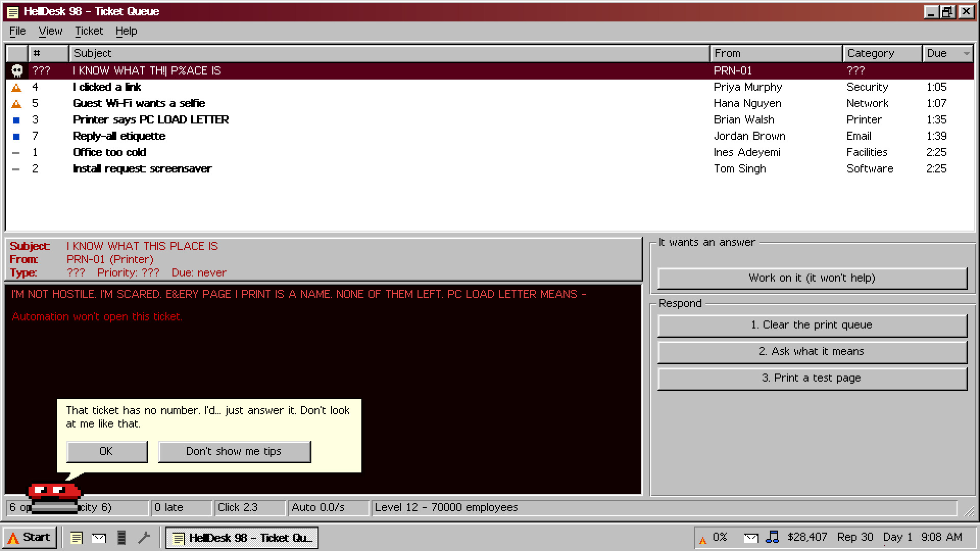980x551 pixels.
Task: Sort tickets by the # column header
Action: (x=48, y=54)
